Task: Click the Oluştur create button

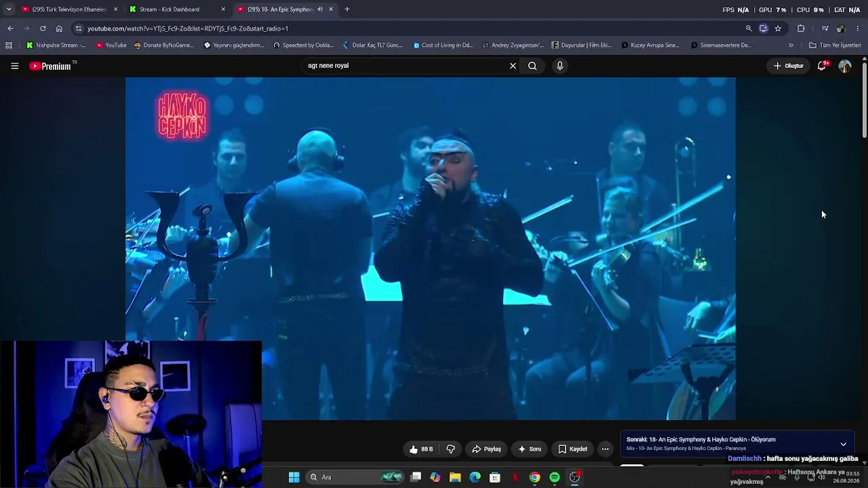Action: pyautogui.click(x=788, y=66)
